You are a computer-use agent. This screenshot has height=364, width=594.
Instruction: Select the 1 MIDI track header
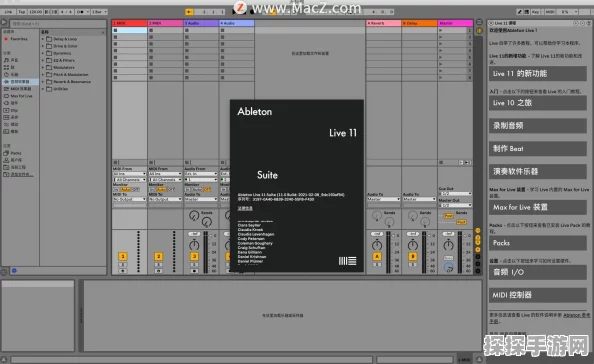130,23
